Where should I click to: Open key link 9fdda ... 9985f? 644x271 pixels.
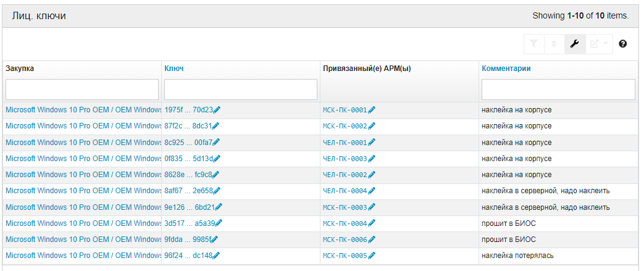tap(188, 239)
